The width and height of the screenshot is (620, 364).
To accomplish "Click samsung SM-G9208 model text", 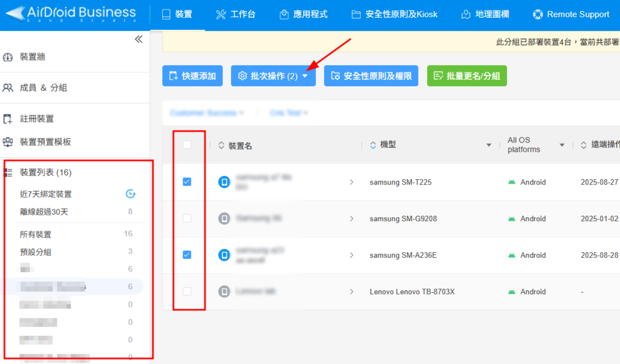I will pos(403,219).
